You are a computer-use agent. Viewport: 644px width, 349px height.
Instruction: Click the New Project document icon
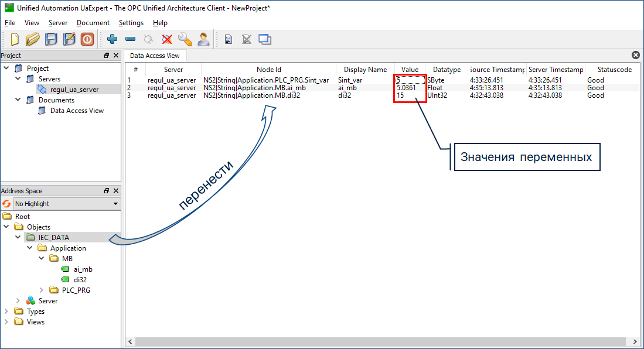(15, 39)
